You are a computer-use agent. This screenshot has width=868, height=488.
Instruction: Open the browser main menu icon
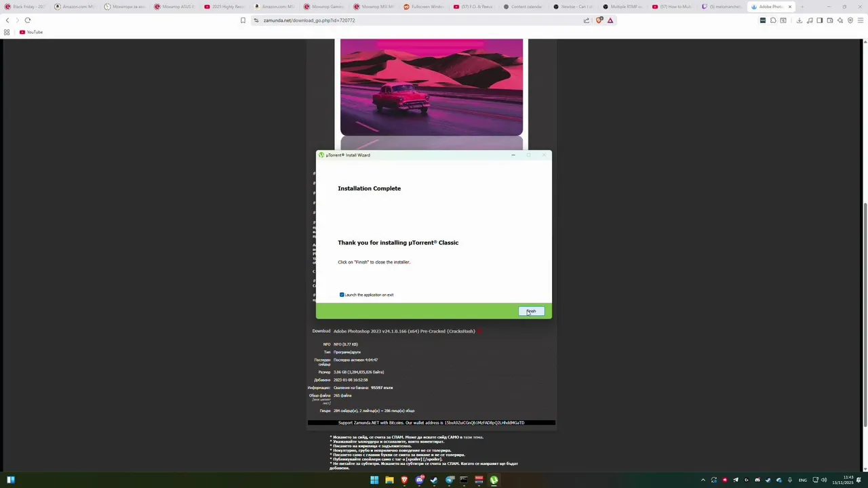861,20
